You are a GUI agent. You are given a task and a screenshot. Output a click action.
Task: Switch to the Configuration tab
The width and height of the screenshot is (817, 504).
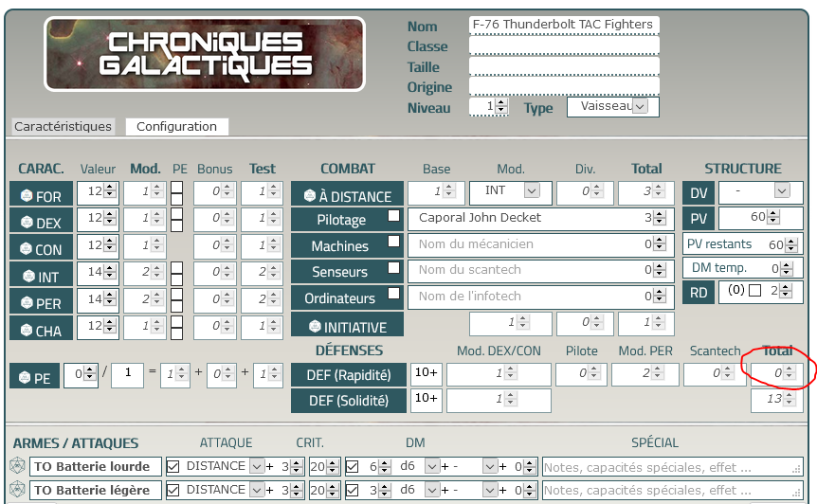point(176,126)
